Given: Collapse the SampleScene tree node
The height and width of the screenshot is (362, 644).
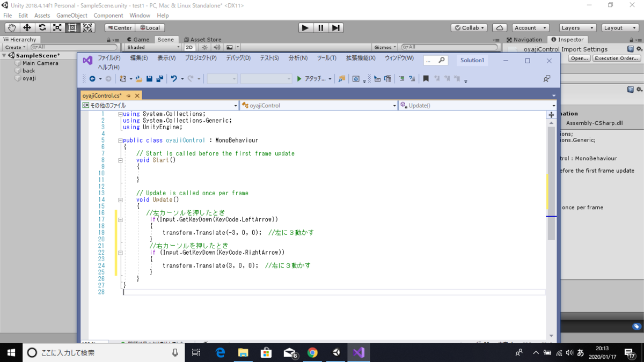Looking at the screenshot, I should pos(4,55).
